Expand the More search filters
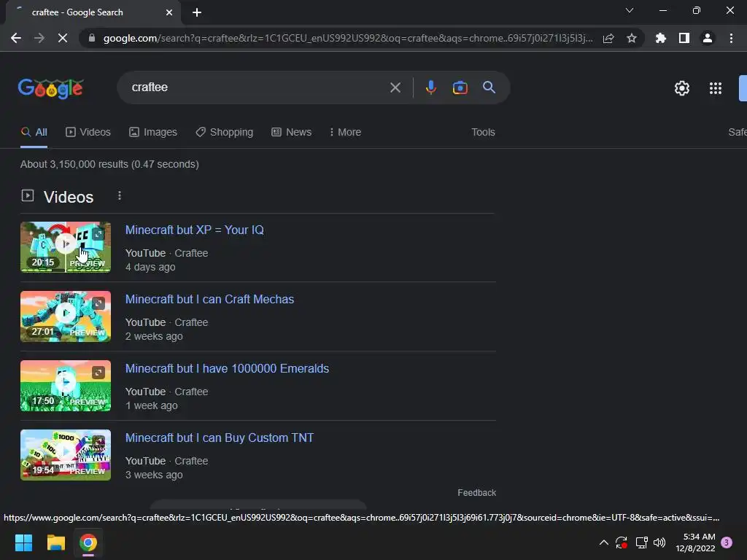The height and width of the screenshot is (560, 747). click(345, 133)
